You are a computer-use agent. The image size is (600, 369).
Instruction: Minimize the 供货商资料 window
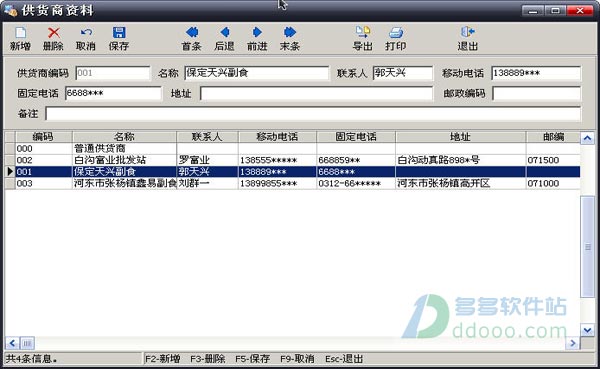(533, 11)
